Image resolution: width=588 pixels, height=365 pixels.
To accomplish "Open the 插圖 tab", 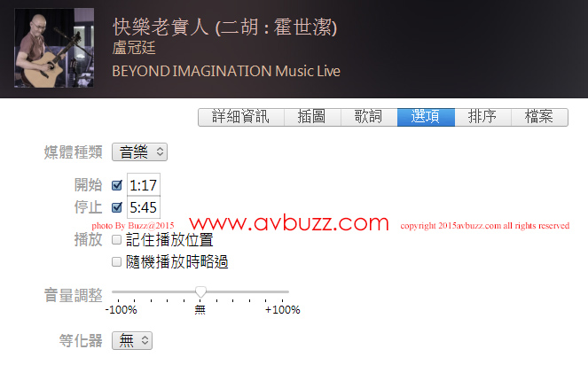I will pos(312,117).
